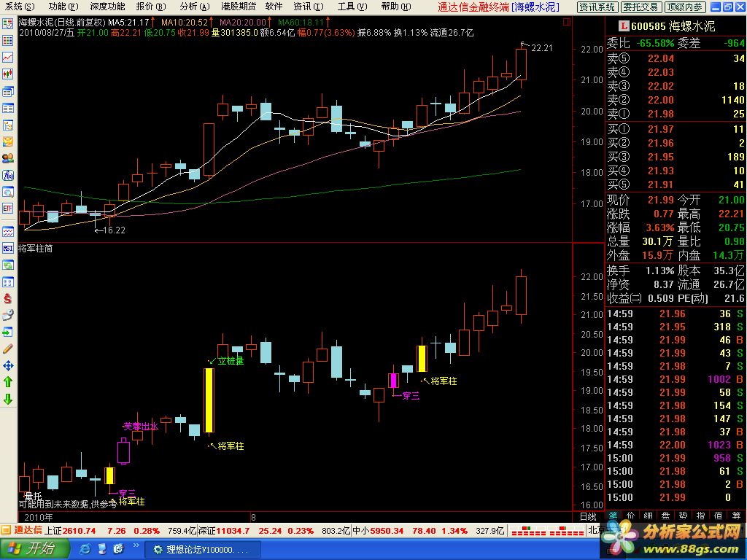Switch to the 笔 tab
The width and height of the screenshot is (747, 560).
613,516
